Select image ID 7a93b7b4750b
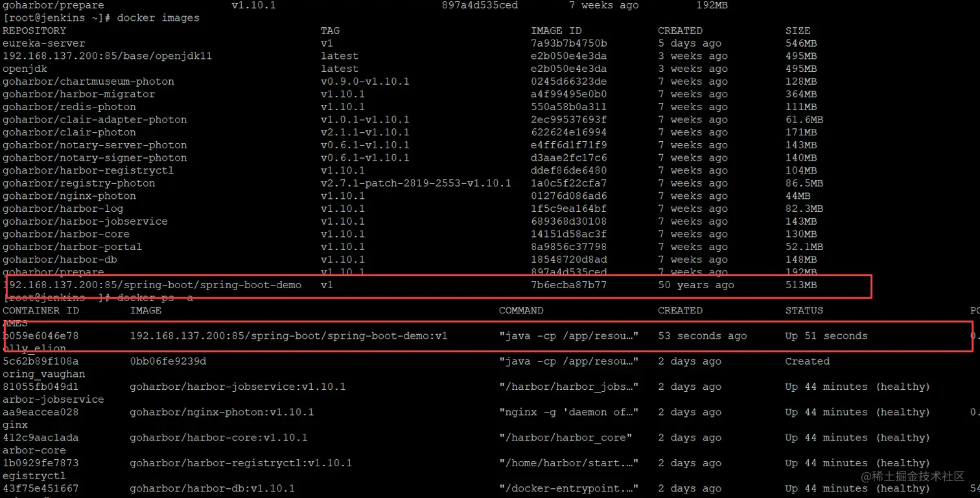980x498 pixels. coord(569,43)
